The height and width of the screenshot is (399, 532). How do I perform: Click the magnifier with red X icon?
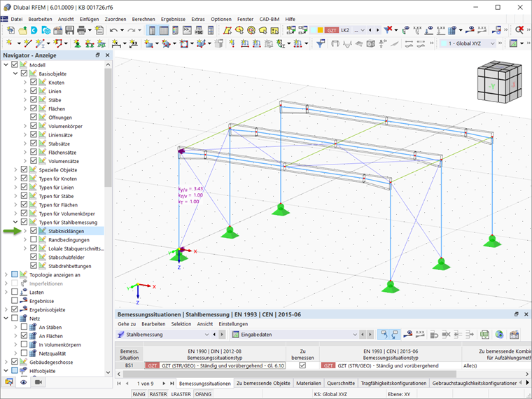(519, 30)
